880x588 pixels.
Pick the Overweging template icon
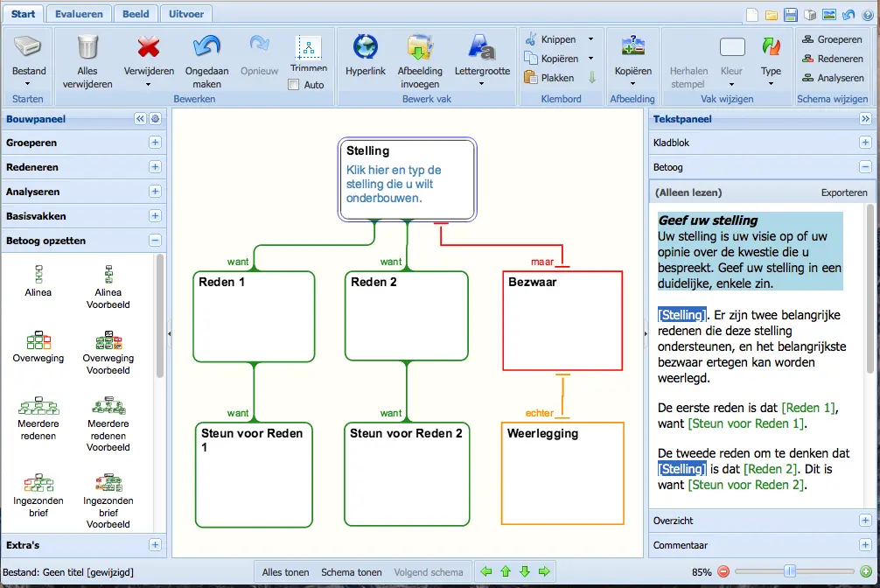[x=38, y=341]
